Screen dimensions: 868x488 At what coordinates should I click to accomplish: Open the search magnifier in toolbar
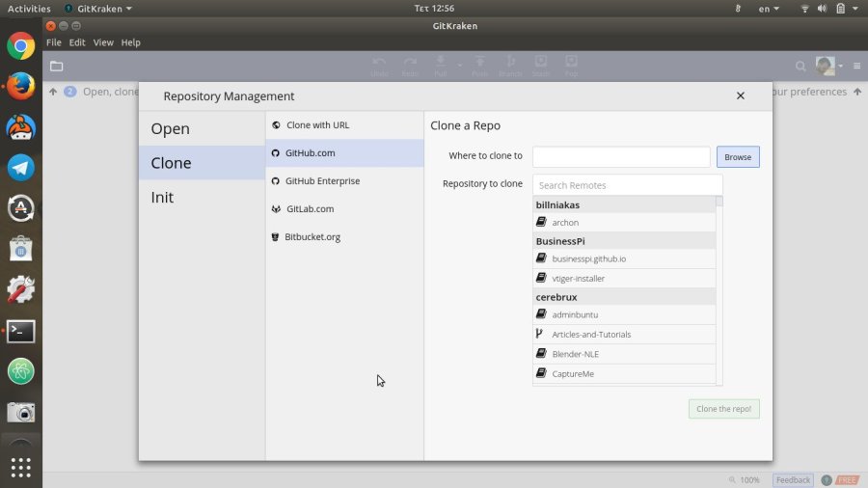click(800, 67)
